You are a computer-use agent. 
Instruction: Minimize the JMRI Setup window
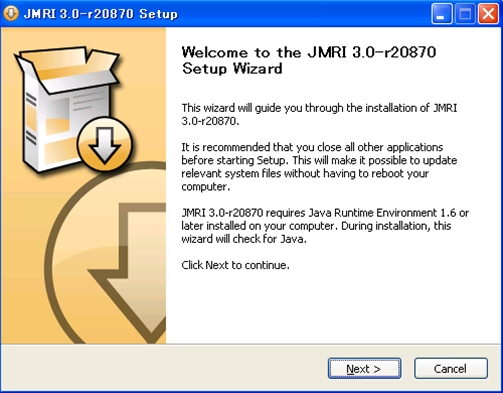point(442,14)
